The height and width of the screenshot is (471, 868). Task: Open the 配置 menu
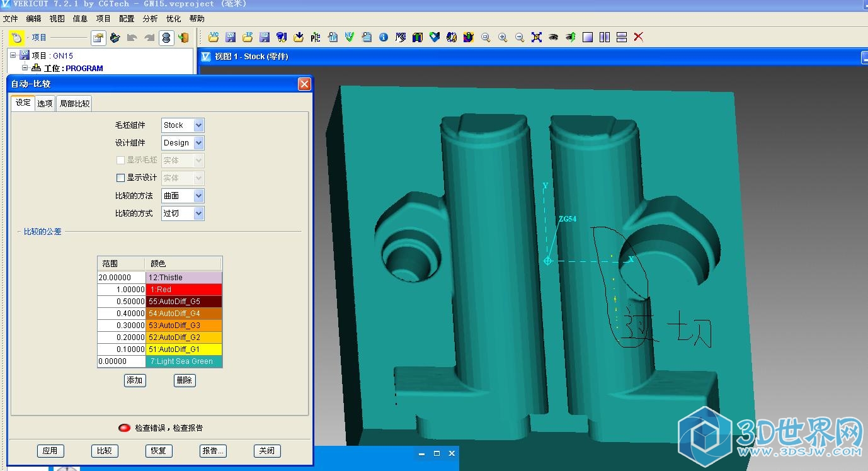coord(127,19)
